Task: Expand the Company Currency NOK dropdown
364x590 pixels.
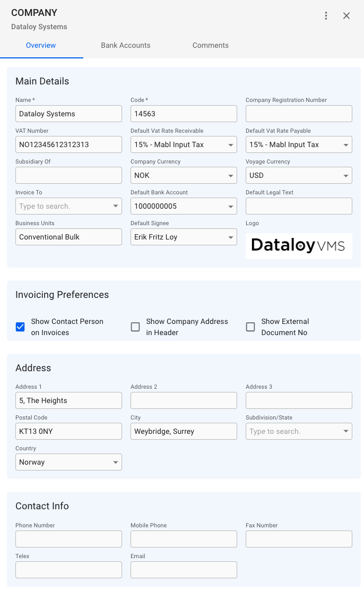Action: click(231, 175)
